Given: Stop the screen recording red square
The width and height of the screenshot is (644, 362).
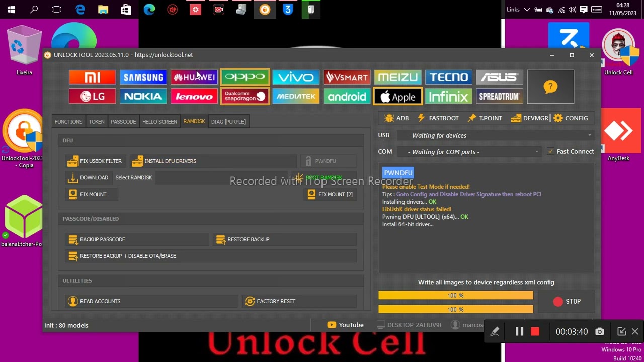Looking at the screenshot, I should click(535, 332).
